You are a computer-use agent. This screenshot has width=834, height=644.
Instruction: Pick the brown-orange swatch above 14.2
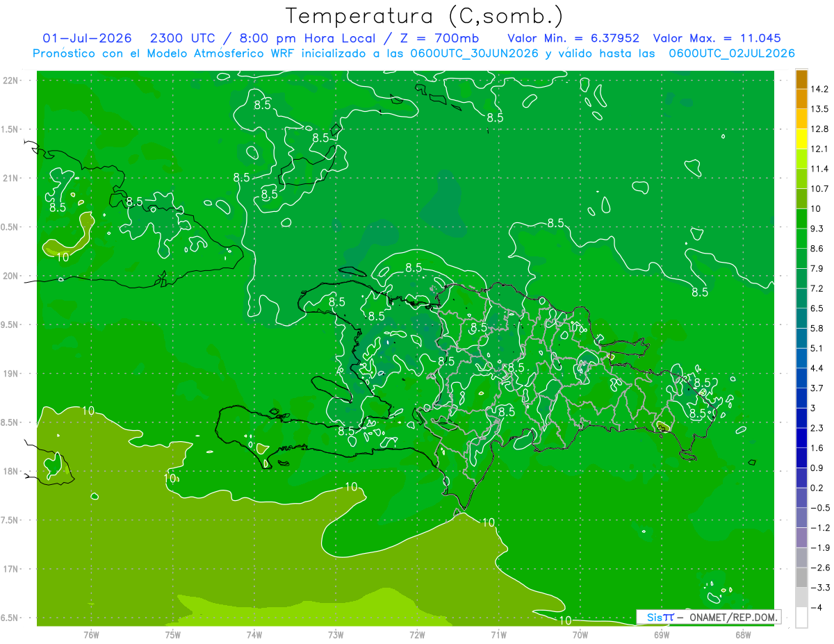(801, 79)
